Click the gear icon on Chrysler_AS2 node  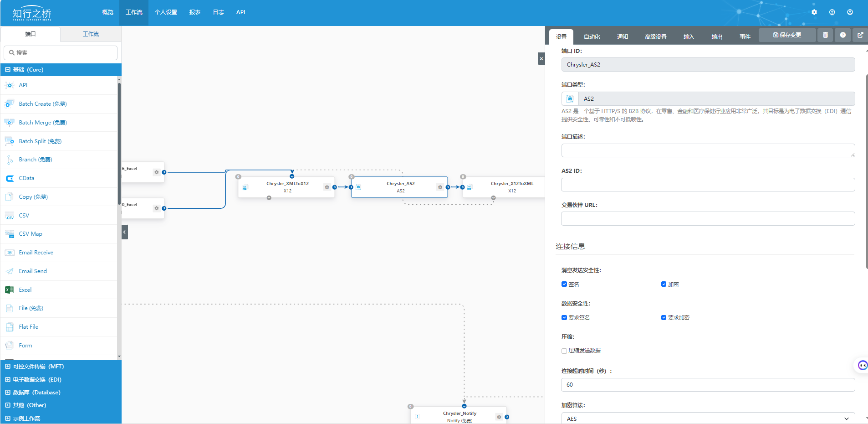(x=440, y=187)
